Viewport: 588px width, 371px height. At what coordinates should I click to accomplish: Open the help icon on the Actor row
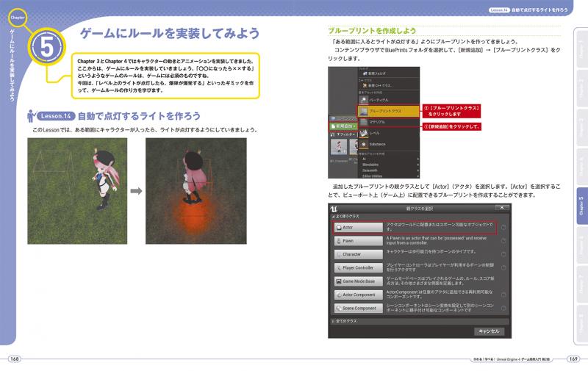pyautogui.click(x=503, y=228)
